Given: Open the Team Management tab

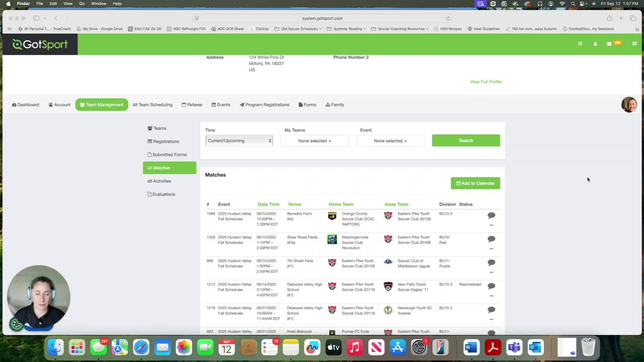Looking at the screenshot, I should pyautogui.click(x=102, y=105).
